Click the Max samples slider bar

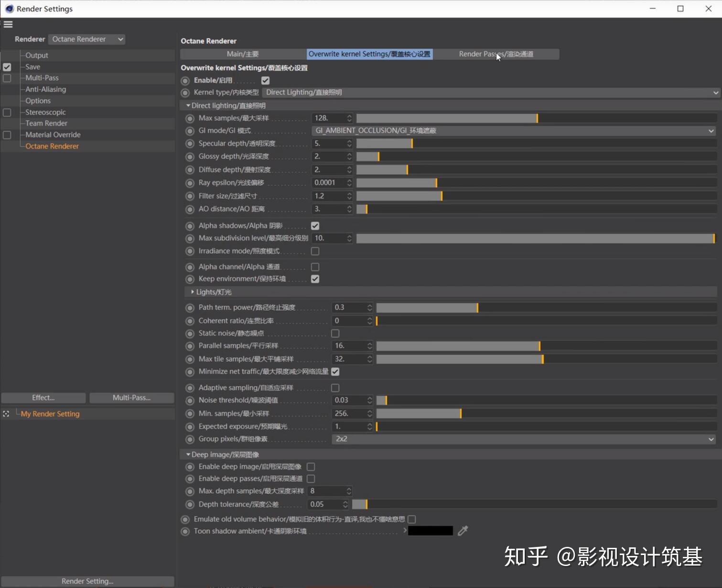point(537,118)
